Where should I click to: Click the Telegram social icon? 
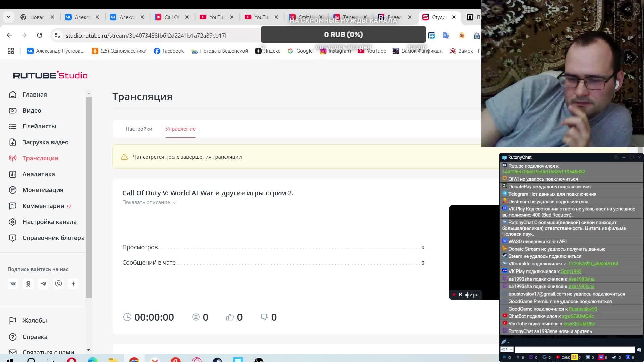pos(43,284)
